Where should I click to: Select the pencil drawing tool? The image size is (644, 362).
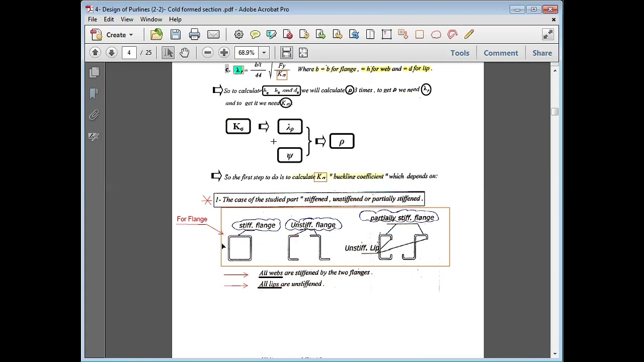point(469,35)
